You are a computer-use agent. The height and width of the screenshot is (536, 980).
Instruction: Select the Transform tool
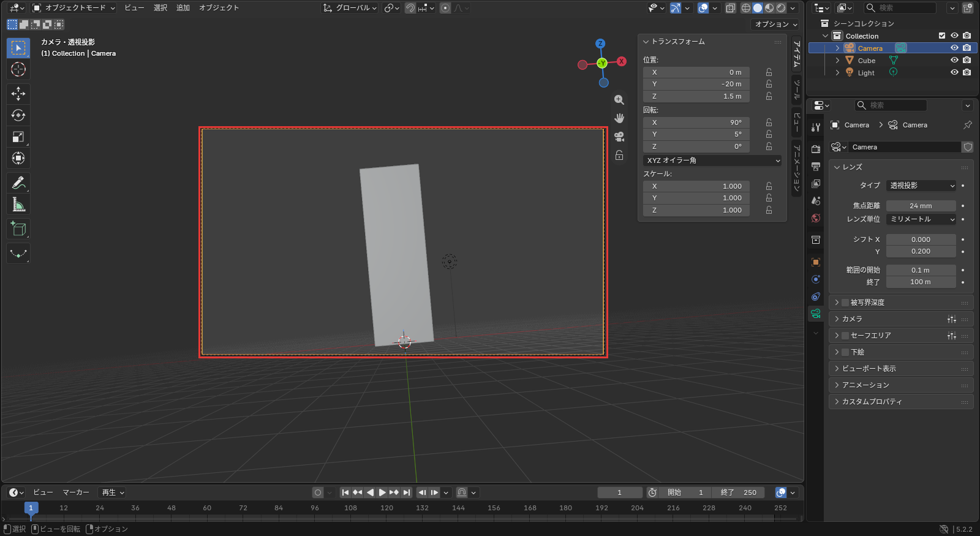(18, 159)
